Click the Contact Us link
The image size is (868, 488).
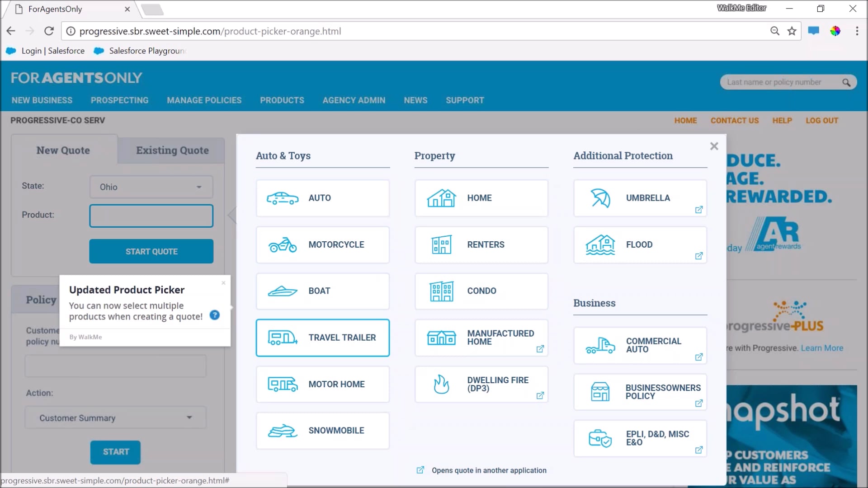pos(735,120)
